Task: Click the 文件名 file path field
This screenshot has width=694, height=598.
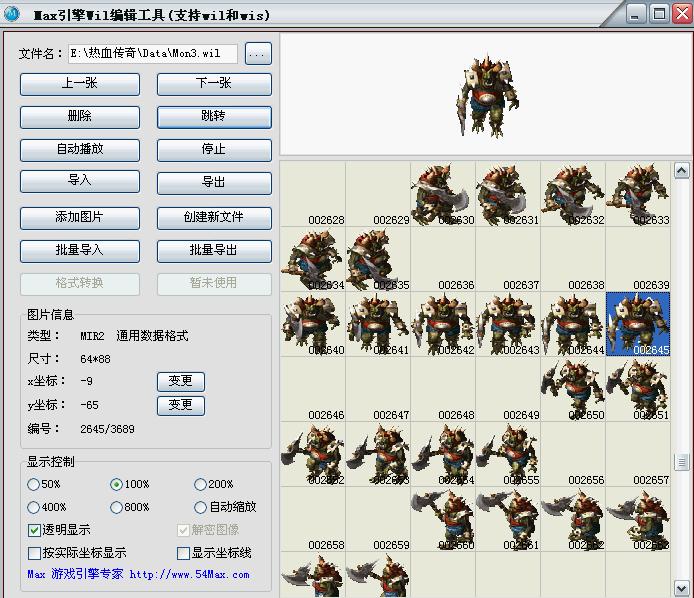Action: (152, 54)
